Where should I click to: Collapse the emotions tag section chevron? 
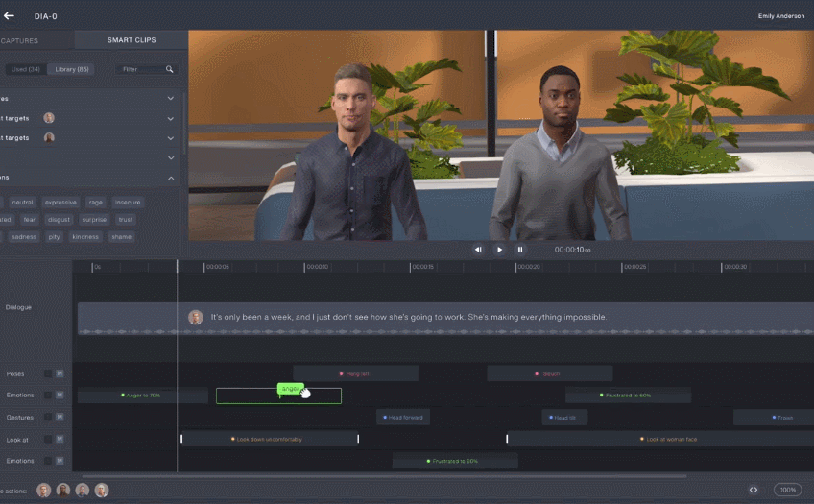pos(171,178)
